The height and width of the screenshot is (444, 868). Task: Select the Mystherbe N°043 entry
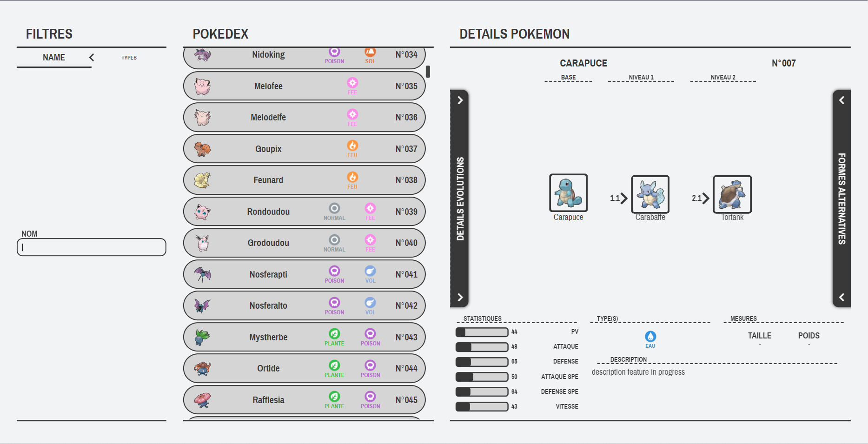tap(305, 337)
